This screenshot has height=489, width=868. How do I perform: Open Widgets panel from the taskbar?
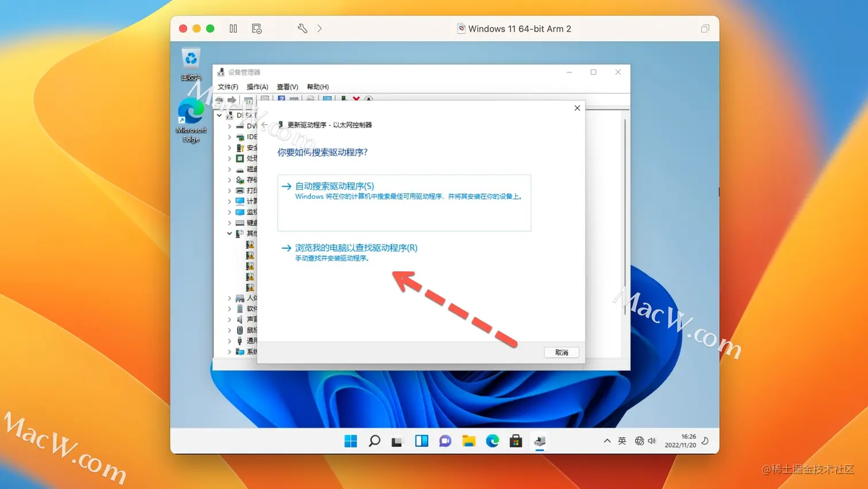(421, 441)
